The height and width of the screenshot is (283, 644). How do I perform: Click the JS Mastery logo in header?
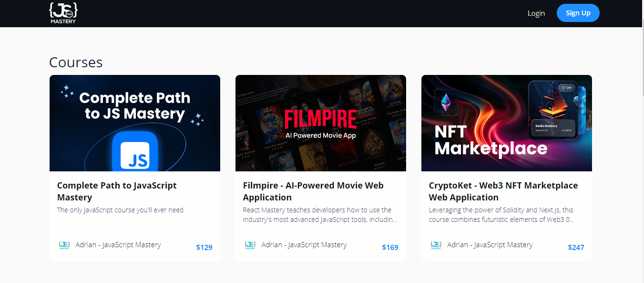[x=63, y=13]
